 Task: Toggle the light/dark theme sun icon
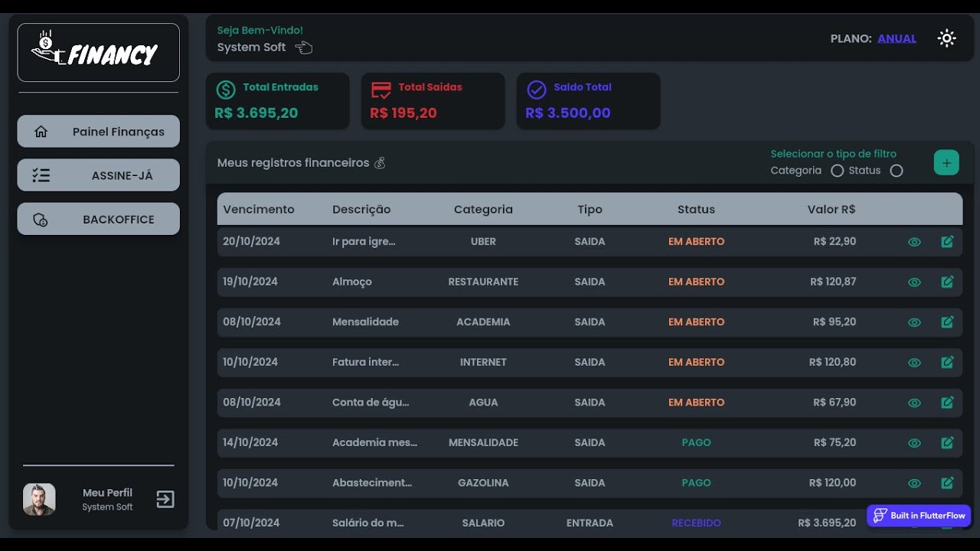coord(947,38)
